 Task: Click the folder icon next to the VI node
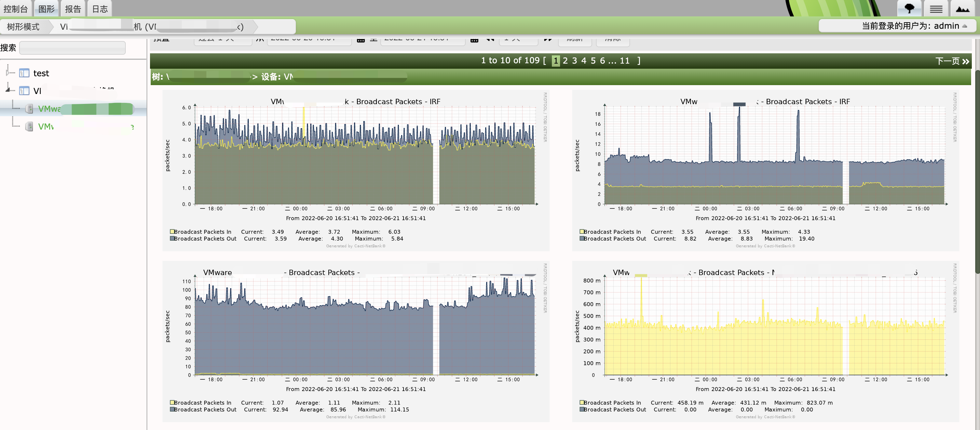pyautogui.click(x=24, y=91)
